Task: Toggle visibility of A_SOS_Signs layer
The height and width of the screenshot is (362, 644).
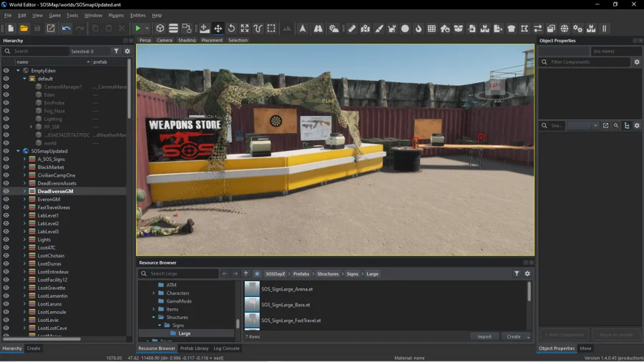Action: [x=6, y=160]
